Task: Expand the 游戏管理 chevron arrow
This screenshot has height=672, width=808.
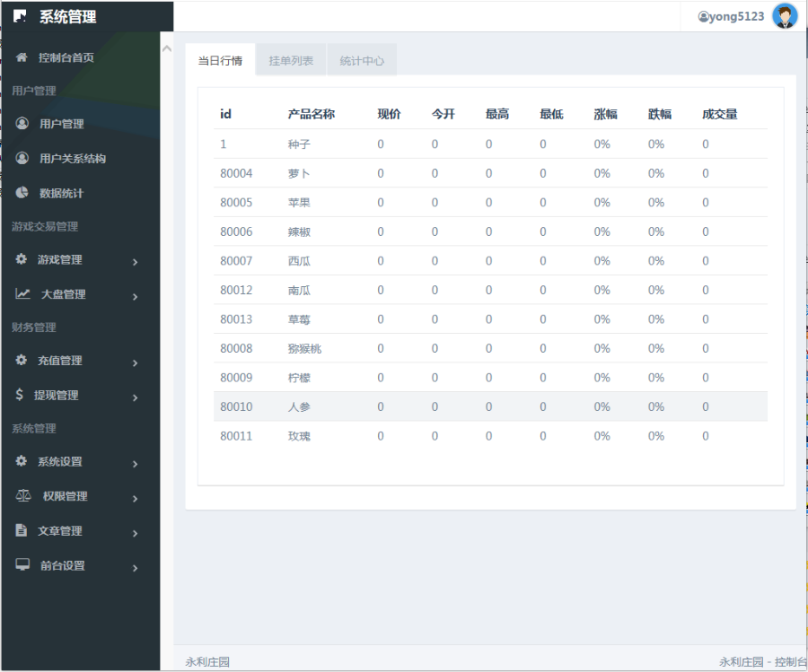Action: [135, 262]
